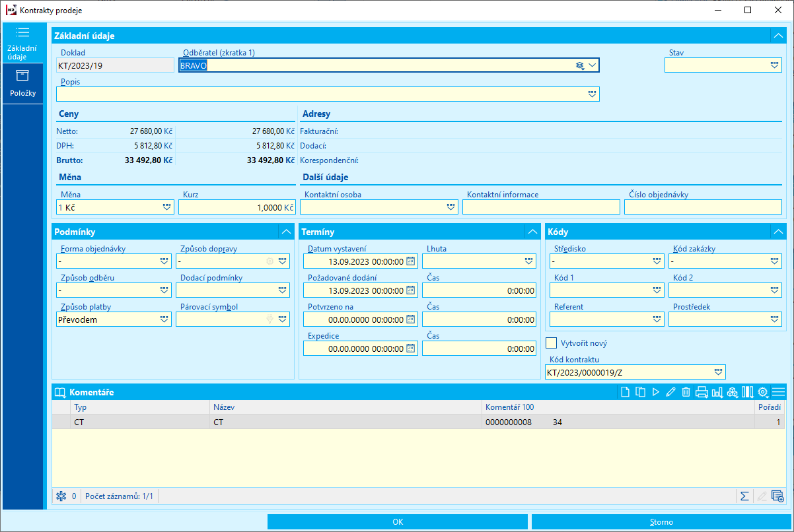Screen dimensions: 794x532
Task: Open the Způsob dopravy dropdown
Action: click(283, 261)
